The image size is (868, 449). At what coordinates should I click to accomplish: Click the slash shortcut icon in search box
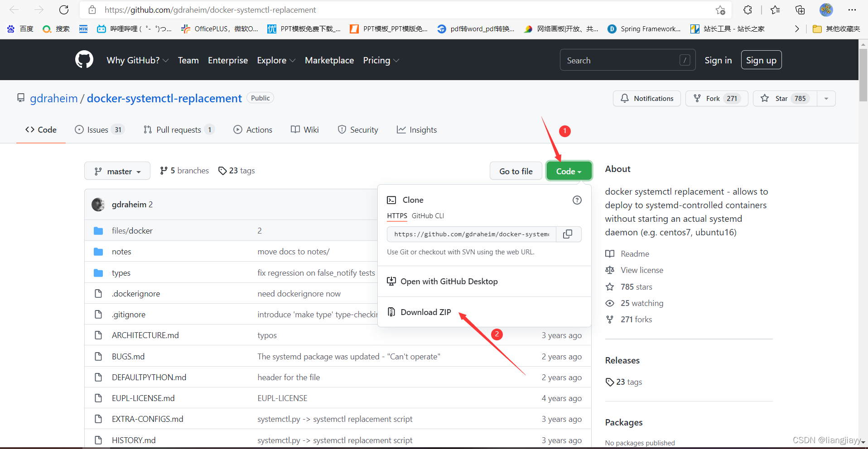[685, 60]
